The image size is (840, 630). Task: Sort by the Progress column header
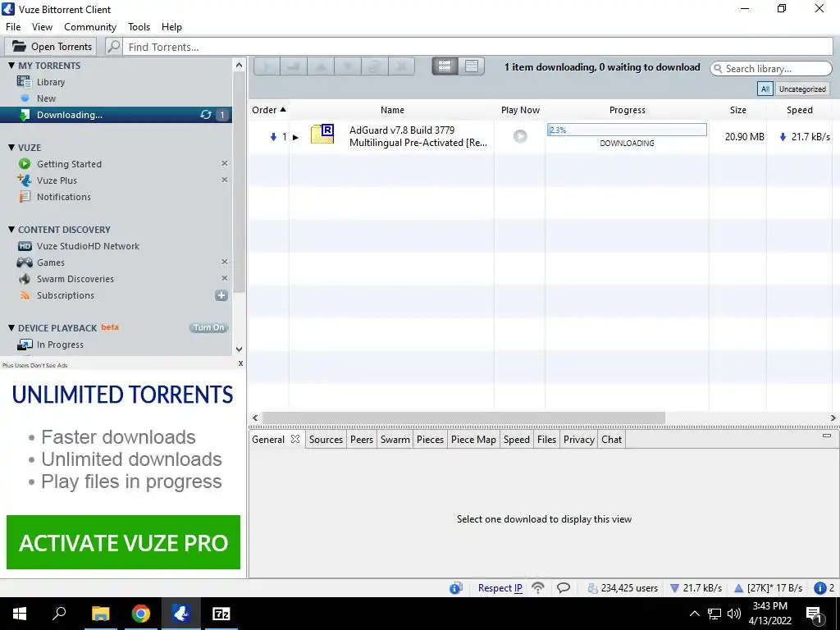point(627,110)
